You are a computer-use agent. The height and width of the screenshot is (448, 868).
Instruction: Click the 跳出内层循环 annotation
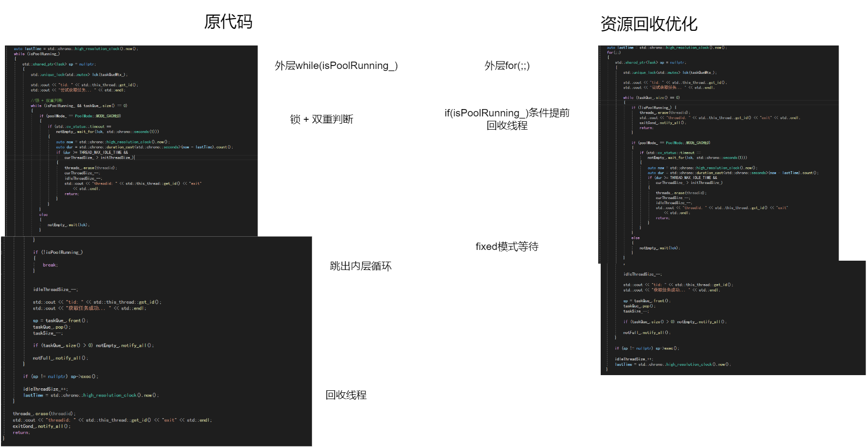tap(361, 266)
